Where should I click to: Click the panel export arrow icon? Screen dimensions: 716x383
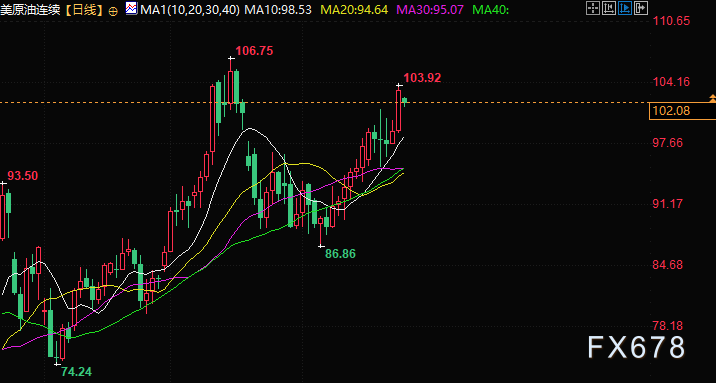tap(641, 8)
